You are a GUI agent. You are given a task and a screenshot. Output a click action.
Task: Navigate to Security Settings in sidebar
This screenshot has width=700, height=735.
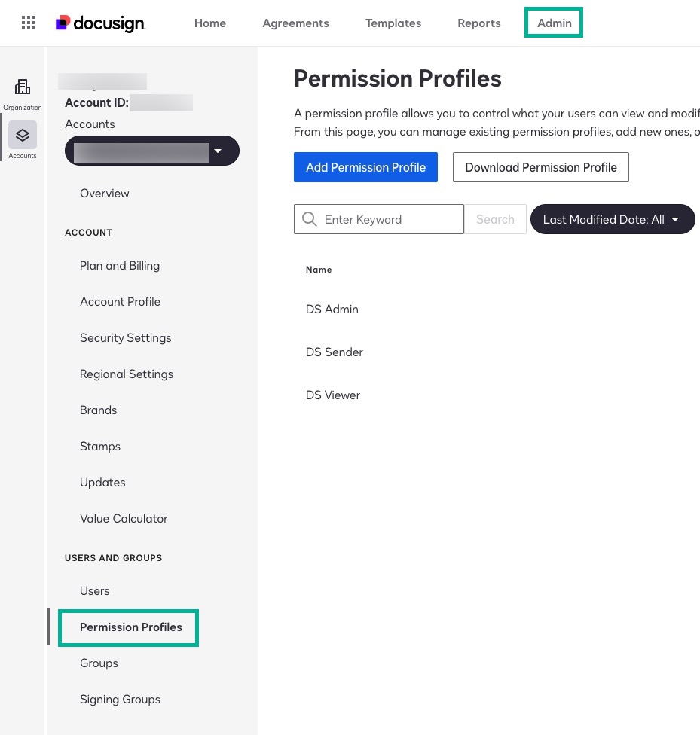126,337
